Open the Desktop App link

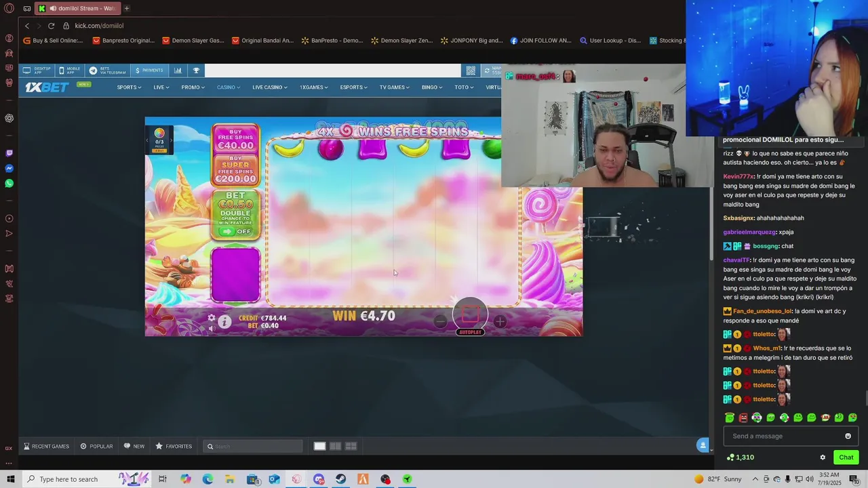[37, 70]
